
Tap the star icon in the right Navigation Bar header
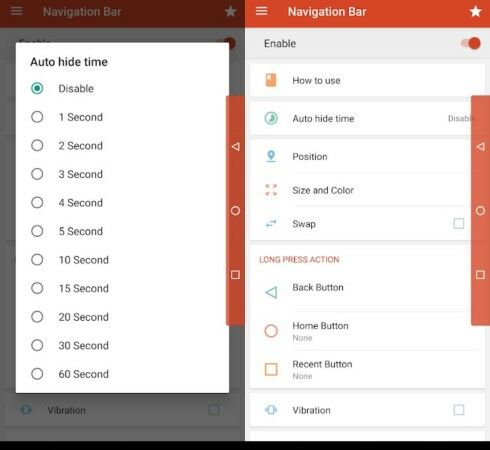pyautogui.click(x=475, y=12)
